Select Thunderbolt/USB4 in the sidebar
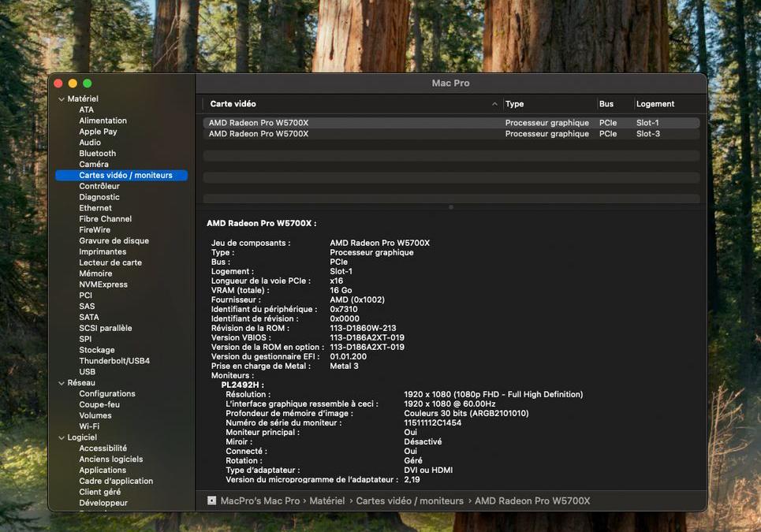Screen dimensions: 761x532 click(x=114, y=361)
